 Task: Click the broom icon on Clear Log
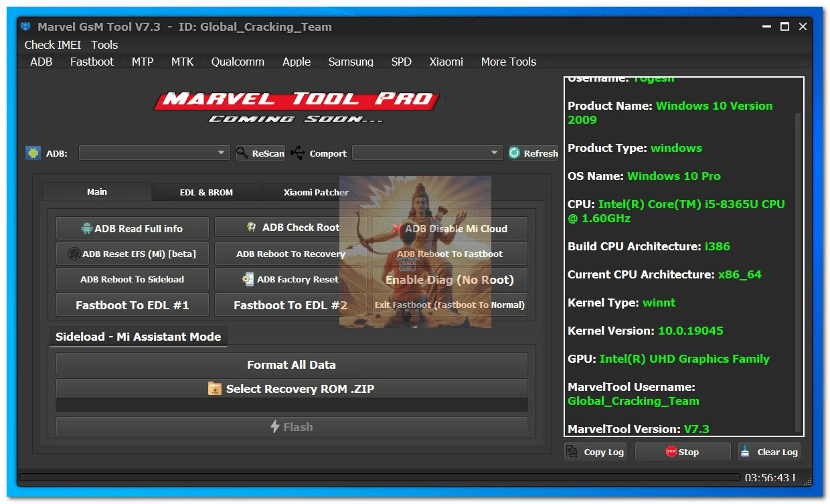(746, 452)
